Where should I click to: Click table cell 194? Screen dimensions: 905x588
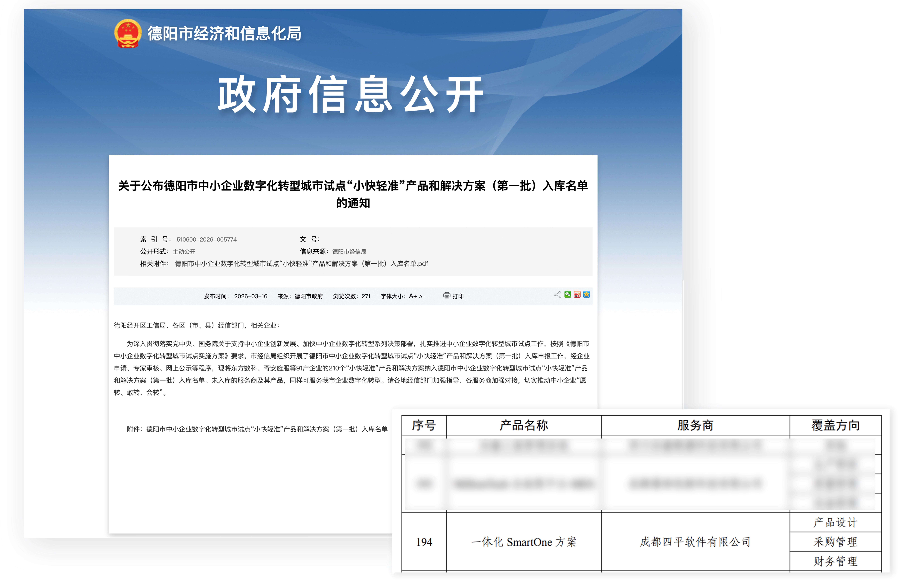[424, 542]
